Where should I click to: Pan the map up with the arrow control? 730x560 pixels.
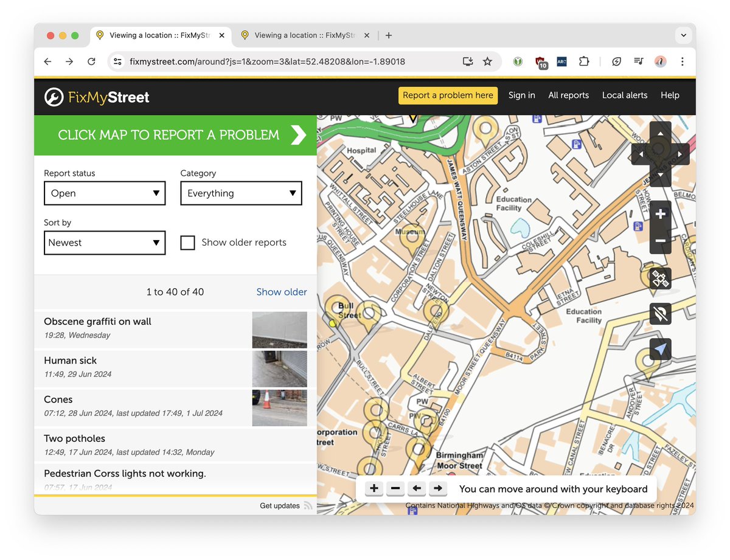(660, 133)
